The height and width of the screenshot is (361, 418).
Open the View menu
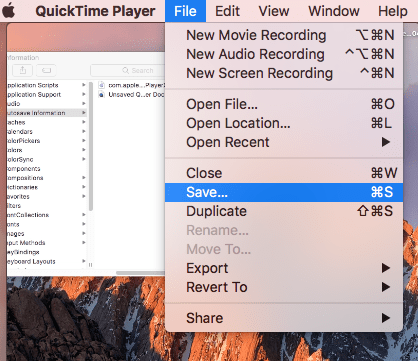(274, 11)
